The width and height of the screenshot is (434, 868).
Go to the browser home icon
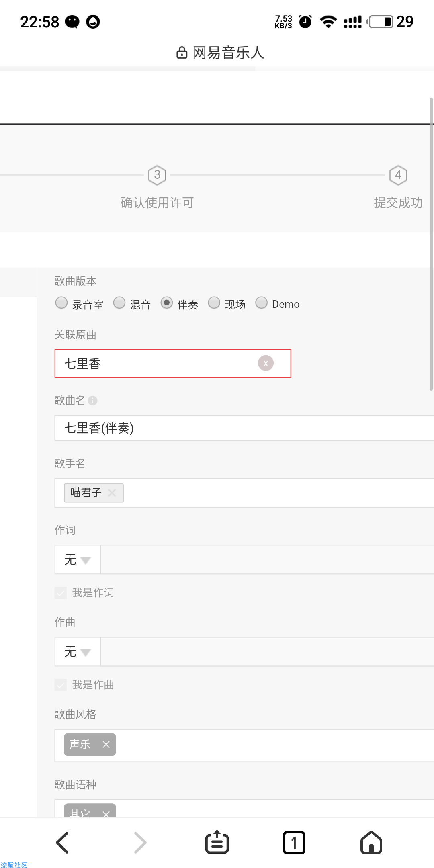[371, 842]
